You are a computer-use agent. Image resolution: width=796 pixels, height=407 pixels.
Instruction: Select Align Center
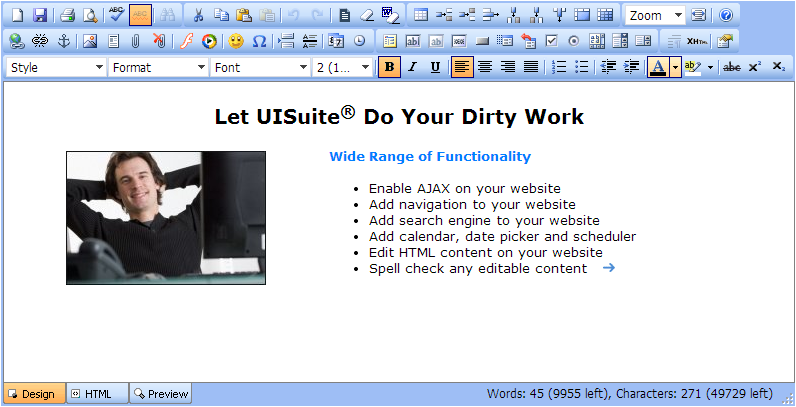tap(485, 67)
